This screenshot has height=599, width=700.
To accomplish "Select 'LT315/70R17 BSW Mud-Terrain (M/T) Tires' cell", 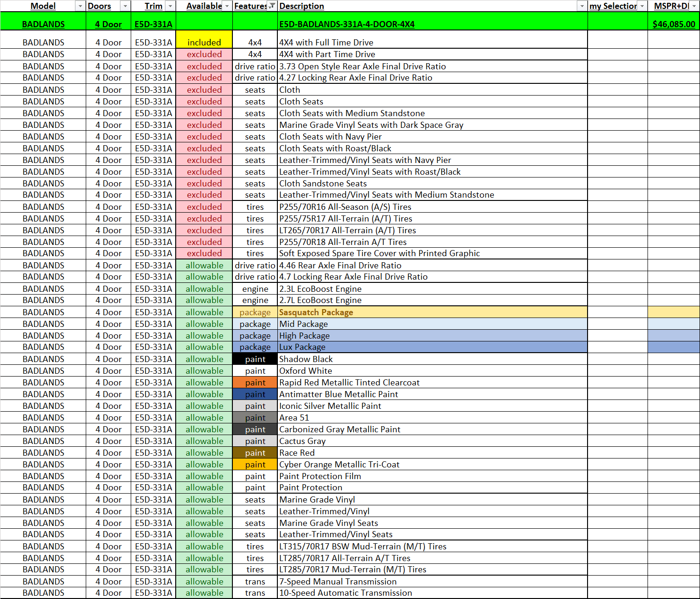I will (433, 547).
